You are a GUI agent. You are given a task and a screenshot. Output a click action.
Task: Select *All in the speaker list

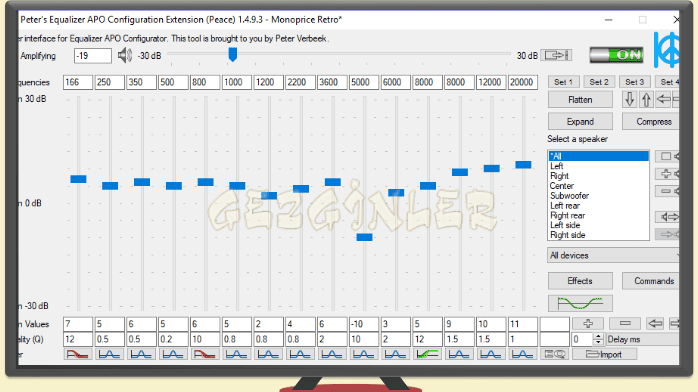click(598, 156)
